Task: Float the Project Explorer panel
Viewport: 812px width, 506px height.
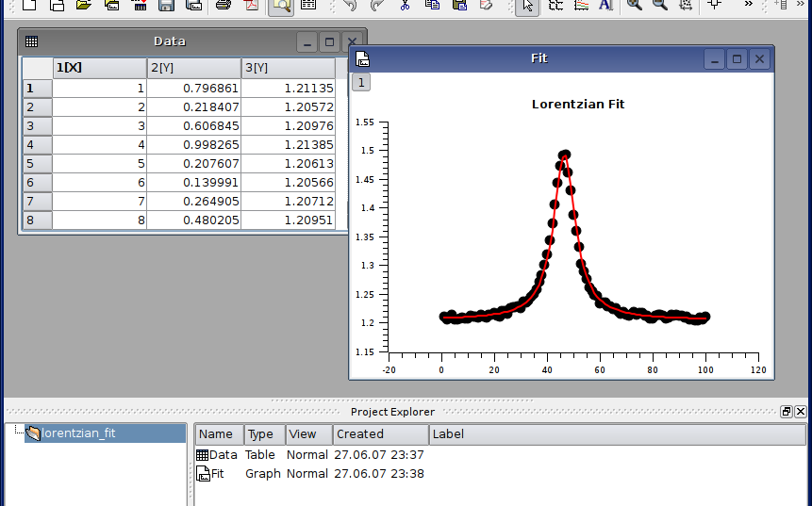Action: click(x=787, y=412)
